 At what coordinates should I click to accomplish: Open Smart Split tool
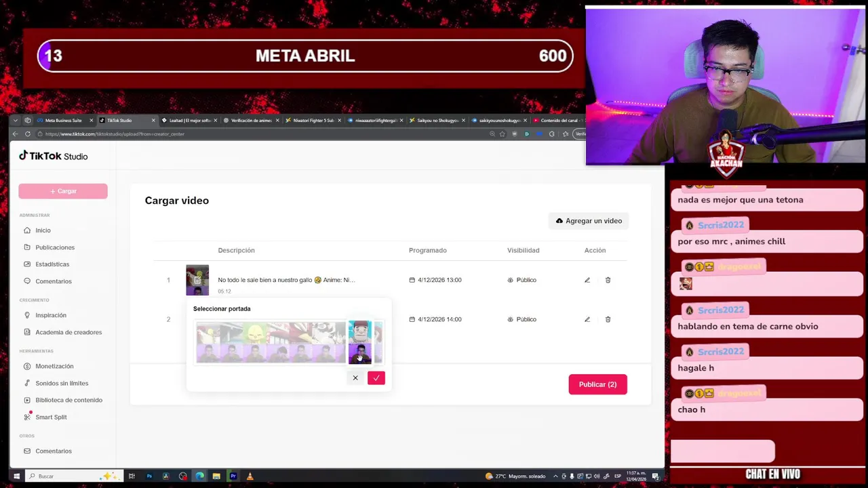[x=45, y=417]
